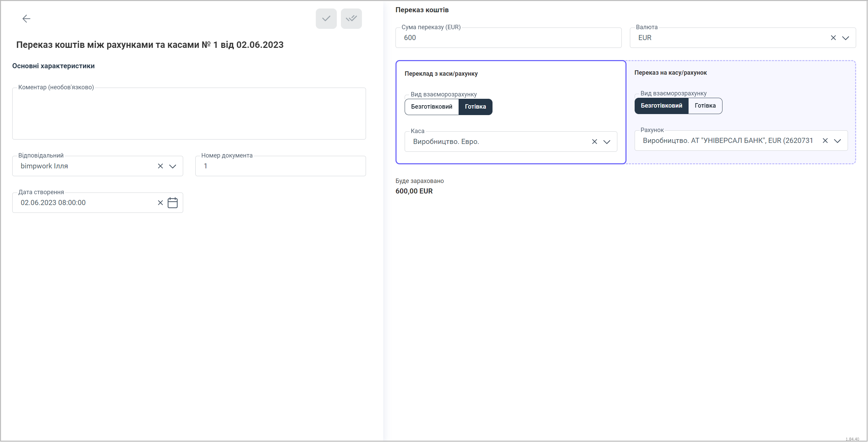
Task: Clear the Дата створення value
Action: [160, 203]
